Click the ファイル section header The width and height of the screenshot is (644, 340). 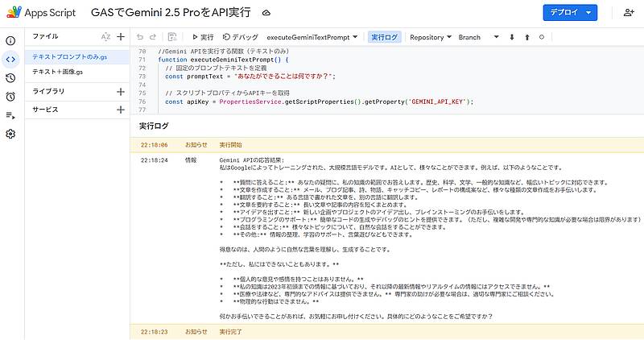(x=45, y=36)
